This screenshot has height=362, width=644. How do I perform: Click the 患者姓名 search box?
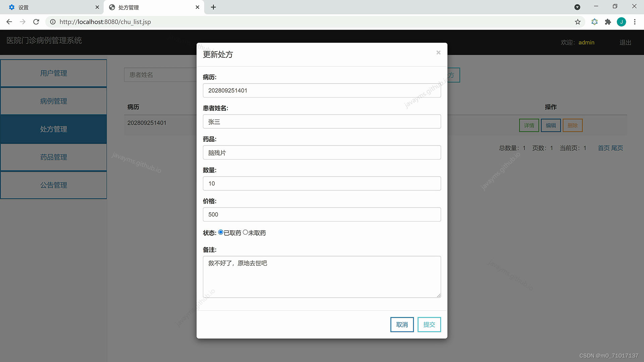pos(160,75)
